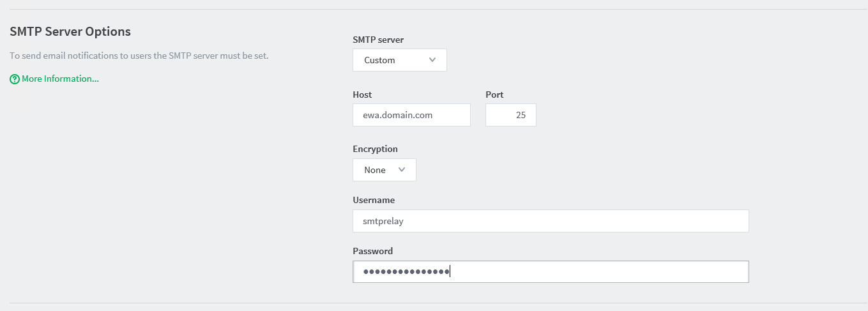868x311 pixels.
Task: Click the green question mark help icon
Action: tap(15, 79)
